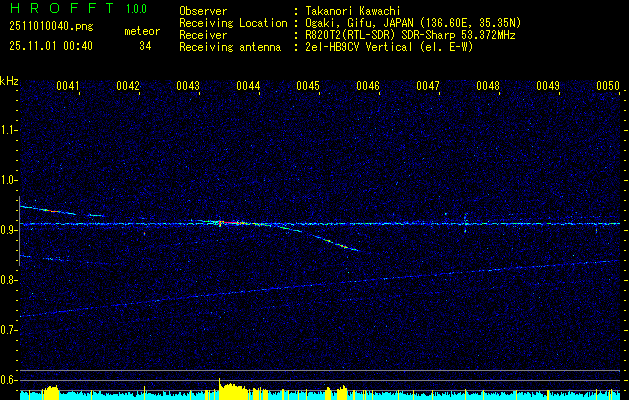Click the 0.7 kHz frequency label
The height and width of the screenshot is (400, 629).
pos(9,329)
